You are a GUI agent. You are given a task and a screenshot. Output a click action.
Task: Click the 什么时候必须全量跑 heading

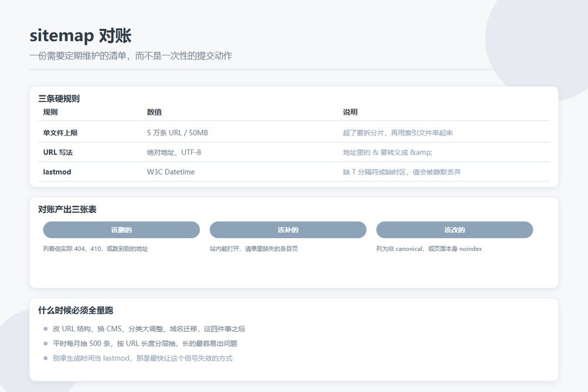click(x=75, y=311)
